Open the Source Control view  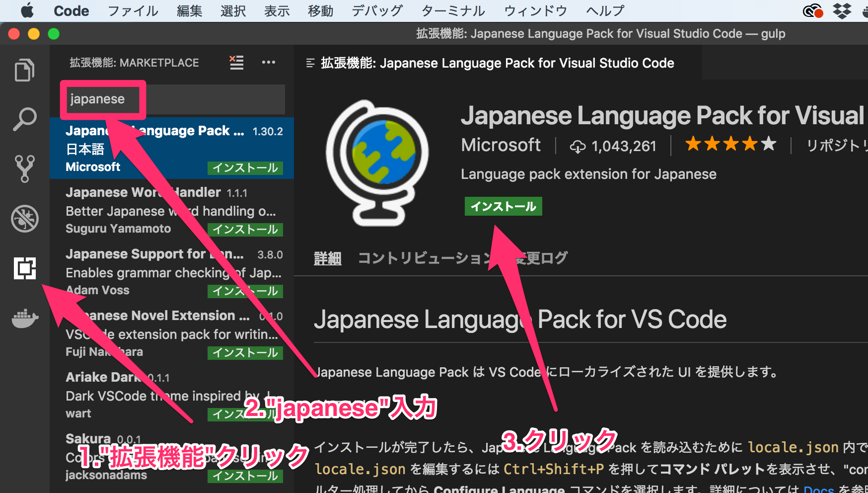[24, 169]
